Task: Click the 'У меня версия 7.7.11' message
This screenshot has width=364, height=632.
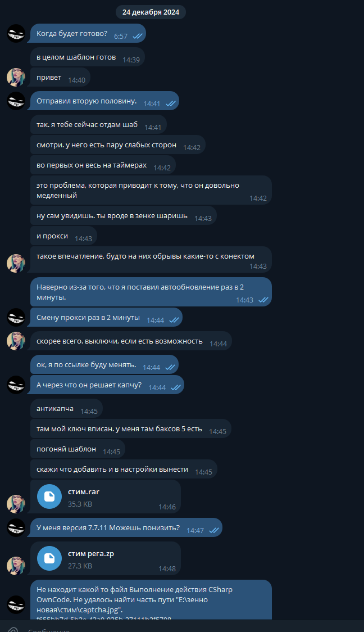Action: [x=125, y=527]
